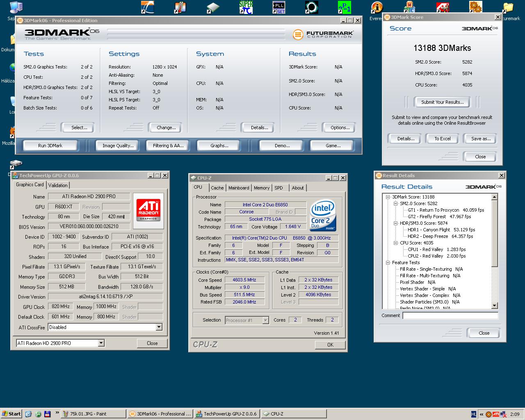Image resolution: width=525 pixels, height=420 pixels.
Task: Select HDR2 - Deep Freeze result row
Action: (441, 236)
